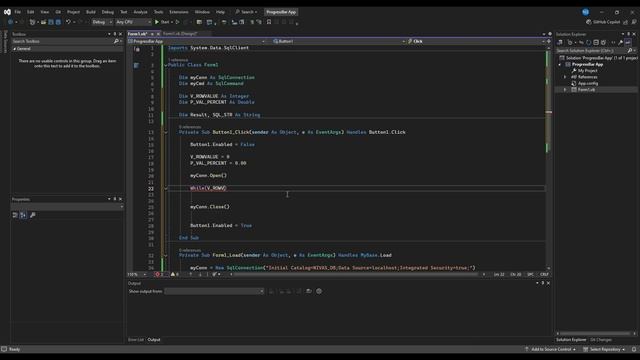Close the Form1.vb editor tab
Viewport: 640px width, 360px height.
click(158, 34)
